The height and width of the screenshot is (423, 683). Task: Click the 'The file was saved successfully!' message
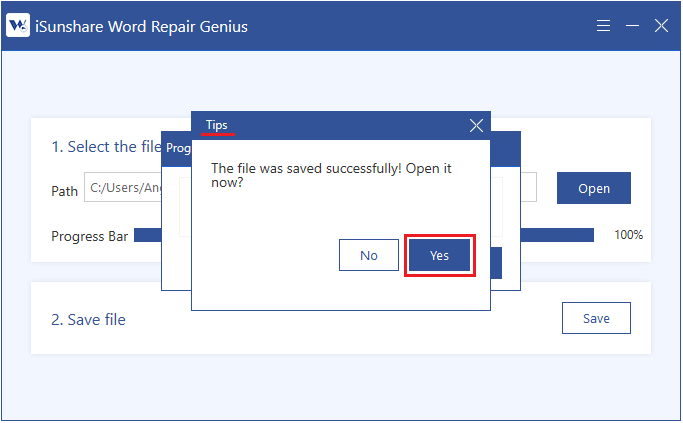pyautogui.click(x=331, y=175)
